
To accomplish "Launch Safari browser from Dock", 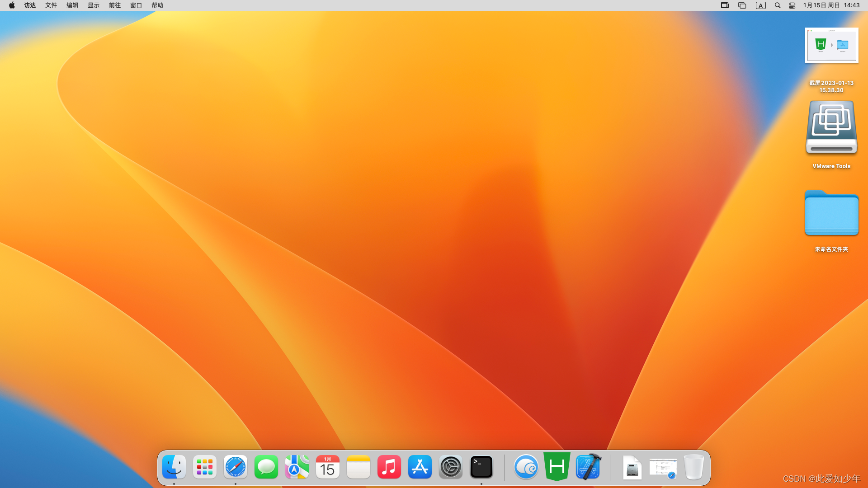I will pos(236,467).
